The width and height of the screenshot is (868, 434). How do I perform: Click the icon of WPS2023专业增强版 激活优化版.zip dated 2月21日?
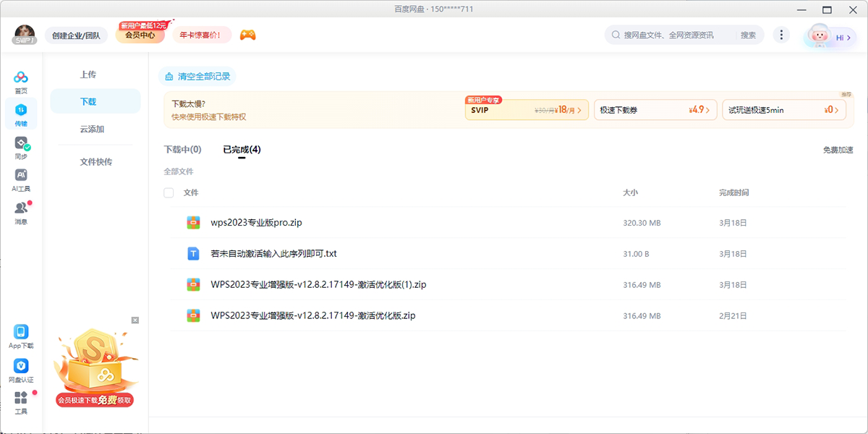[193, 316]
